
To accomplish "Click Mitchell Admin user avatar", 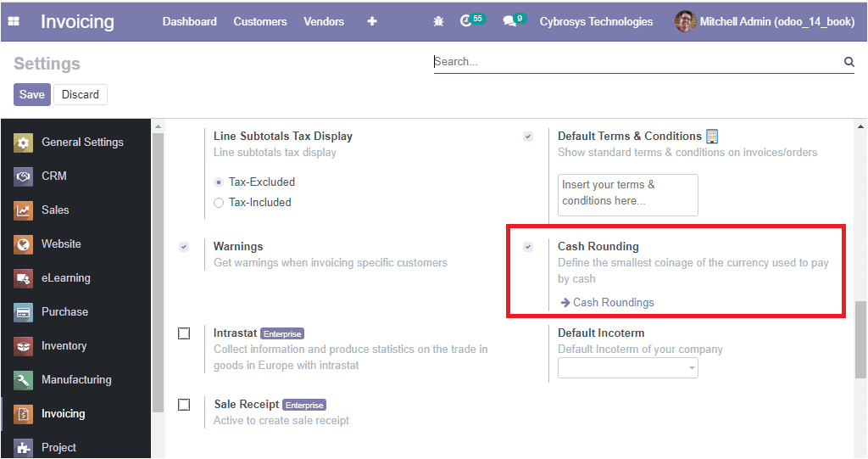I will click(x=685, y=21).
